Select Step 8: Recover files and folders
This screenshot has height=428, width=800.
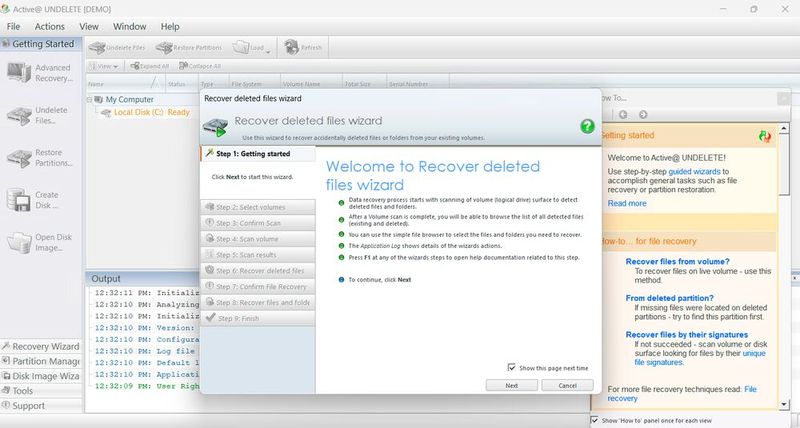point(258,302)
